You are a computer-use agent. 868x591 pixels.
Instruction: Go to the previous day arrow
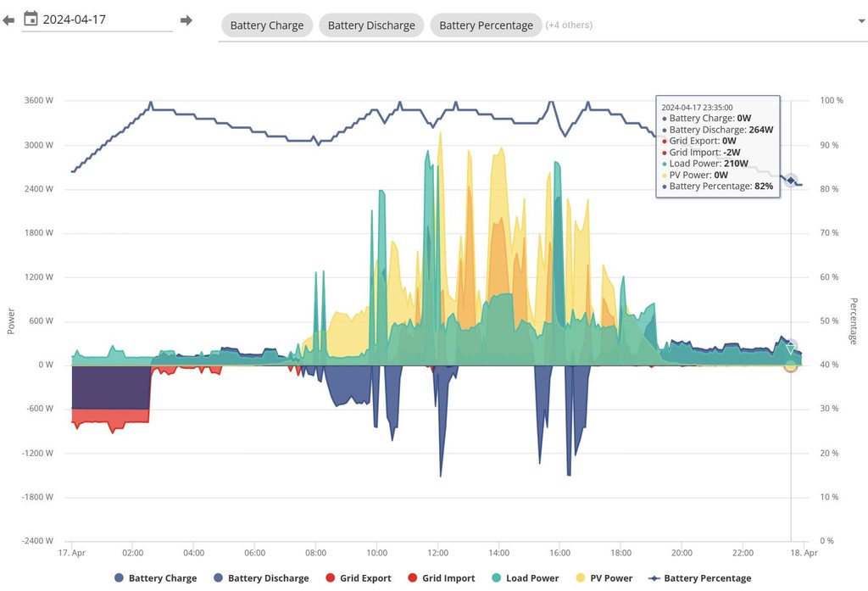pyautogui.click(x=8, y=20)
